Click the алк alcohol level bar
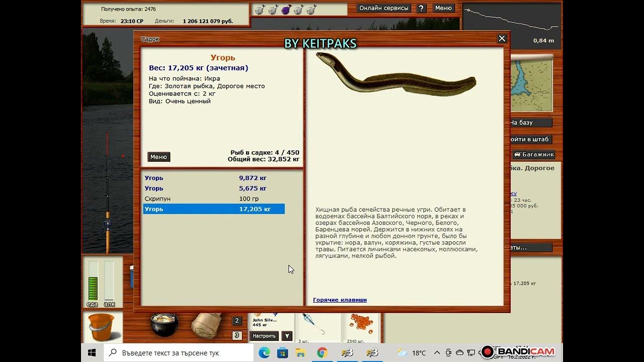644x362 pixels. click(x=109, y=281)
